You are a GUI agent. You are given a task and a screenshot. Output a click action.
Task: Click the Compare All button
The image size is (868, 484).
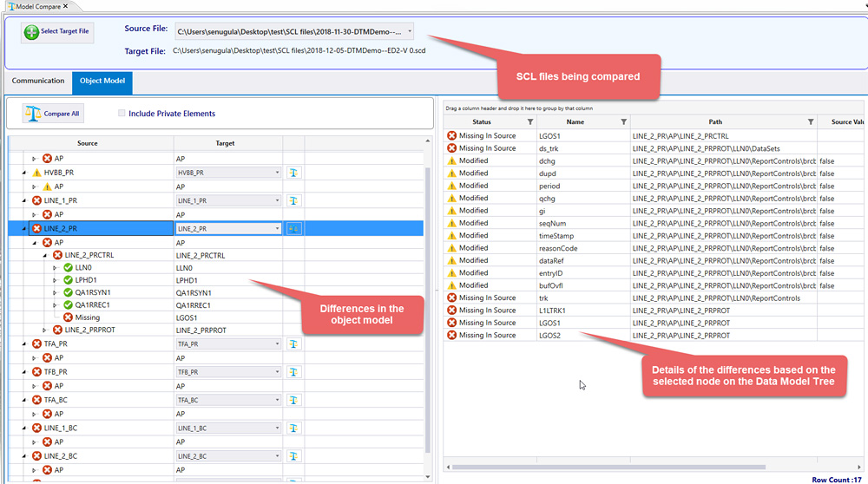pyautogui.click(x=53, y=114)
